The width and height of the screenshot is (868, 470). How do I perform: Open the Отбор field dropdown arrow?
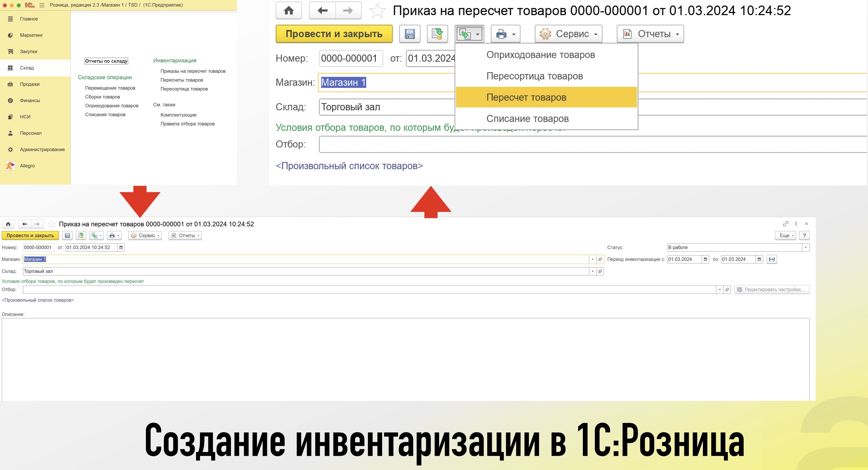click(720, 290)
